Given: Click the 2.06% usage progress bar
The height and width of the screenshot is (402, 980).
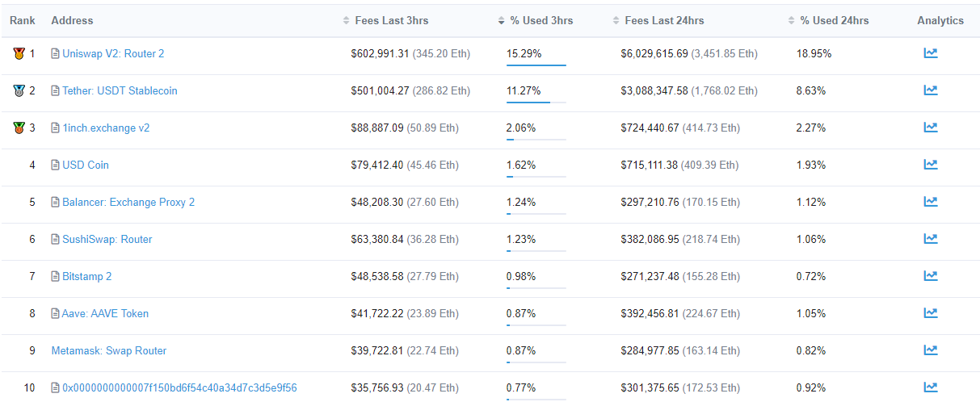Looking at the screenshot, I should pos(536,140).
